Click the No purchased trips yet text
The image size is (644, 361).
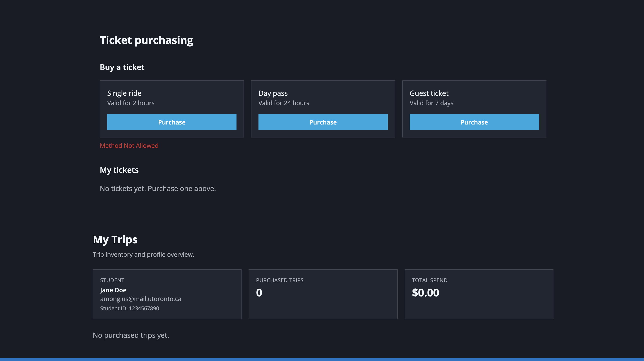[x=131, y=335]
